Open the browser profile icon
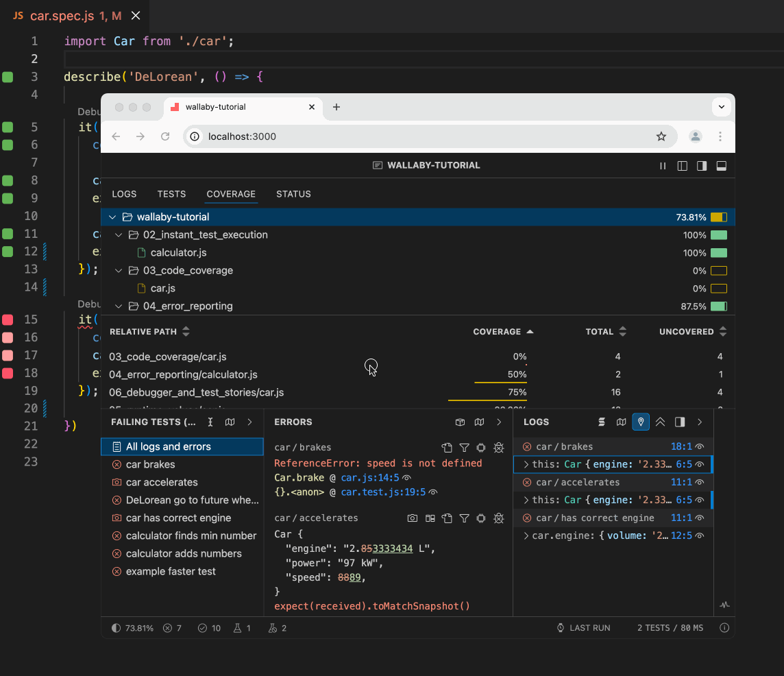This screenshot has width=784, height=676. click(x=695, y=136)
